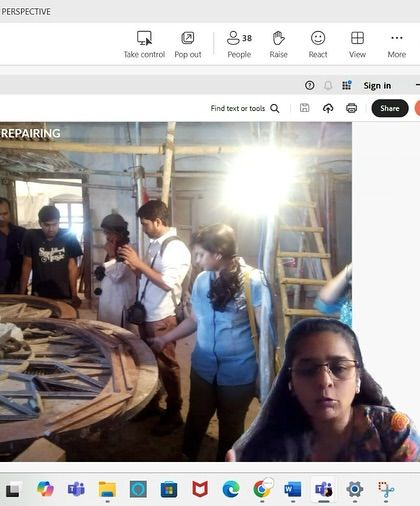Click the Sign in link
The image size is (420, 506).
377,86
